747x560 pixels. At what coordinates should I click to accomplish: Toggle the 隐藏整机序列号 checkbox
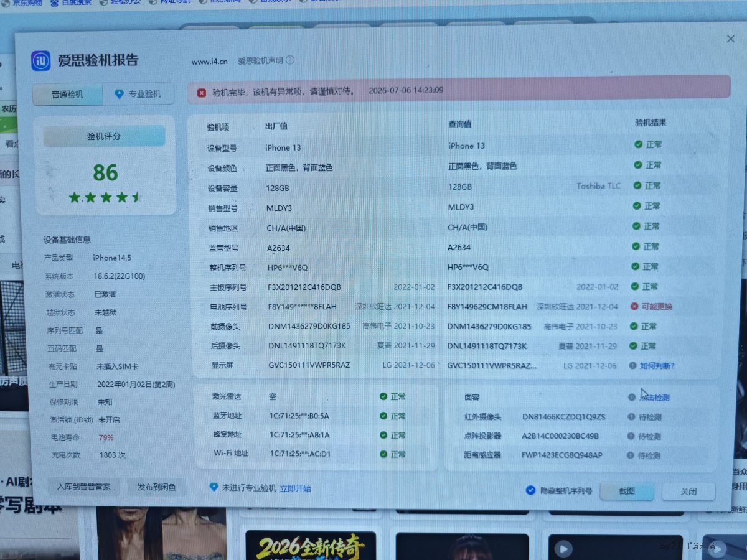click(x=530, y=490)
